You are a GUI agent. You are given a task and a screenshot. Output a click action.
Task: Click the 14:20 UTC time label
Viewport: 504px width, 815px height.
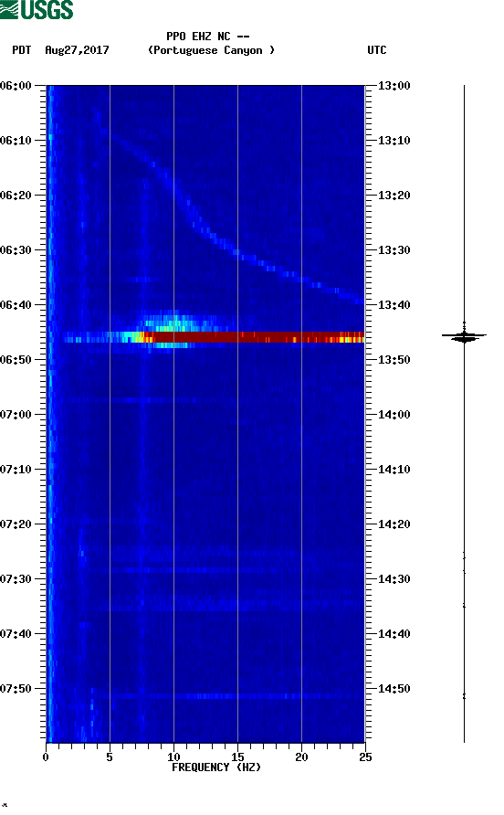[394, 524]
